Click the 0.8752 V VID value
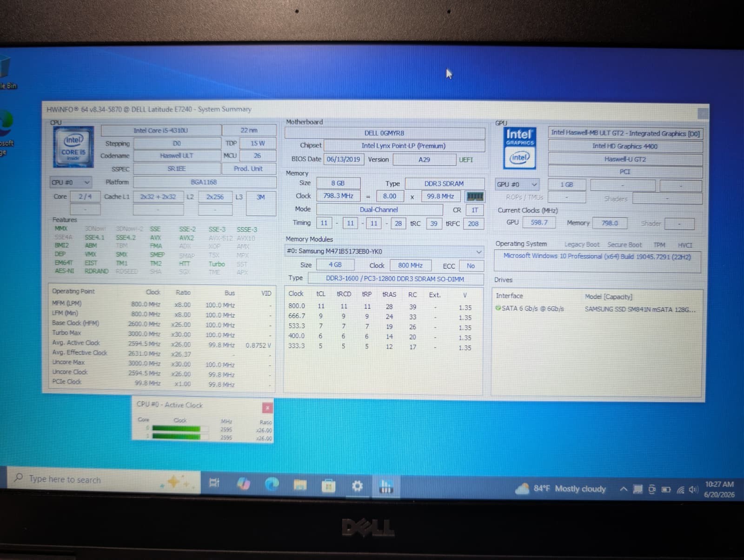This screenshot has height=560, width=744. pos(258,346)
